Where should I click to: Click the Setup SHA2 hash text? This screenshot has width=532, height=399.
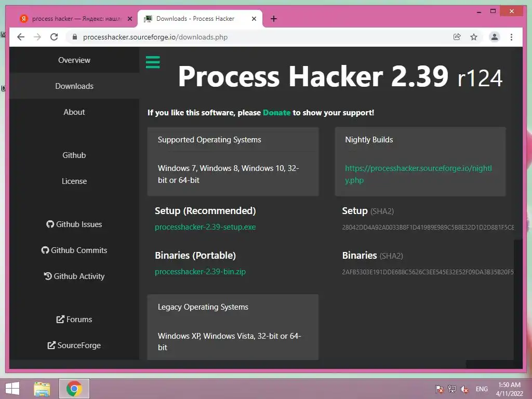[428, 228]
